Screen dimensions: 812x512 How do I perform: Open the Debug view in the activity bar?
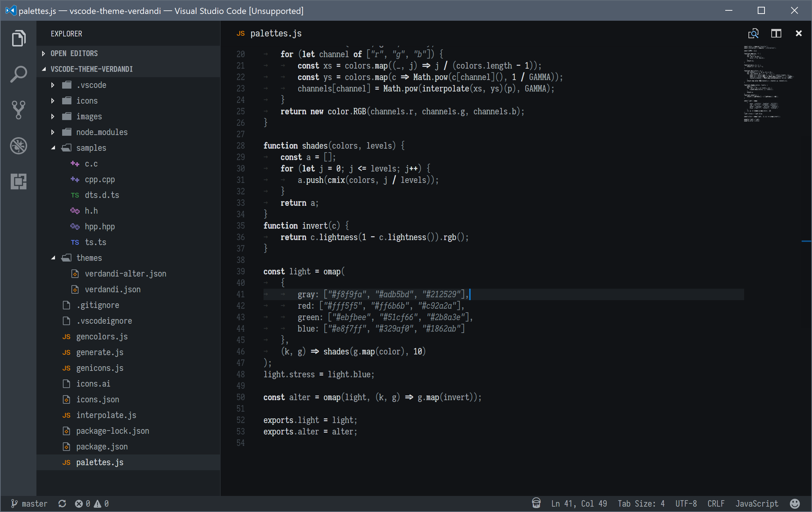click(x=18, y=146)
